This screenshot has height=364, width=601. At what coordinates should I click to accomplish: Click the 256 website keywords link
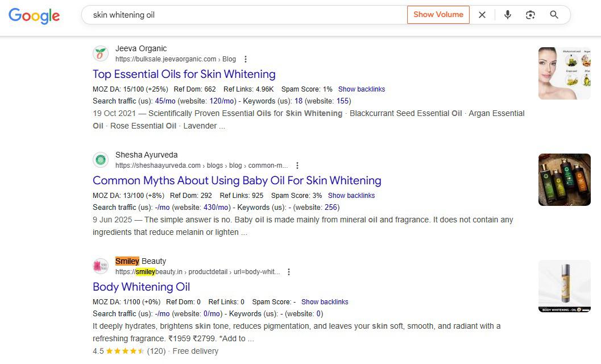point(331,207)
